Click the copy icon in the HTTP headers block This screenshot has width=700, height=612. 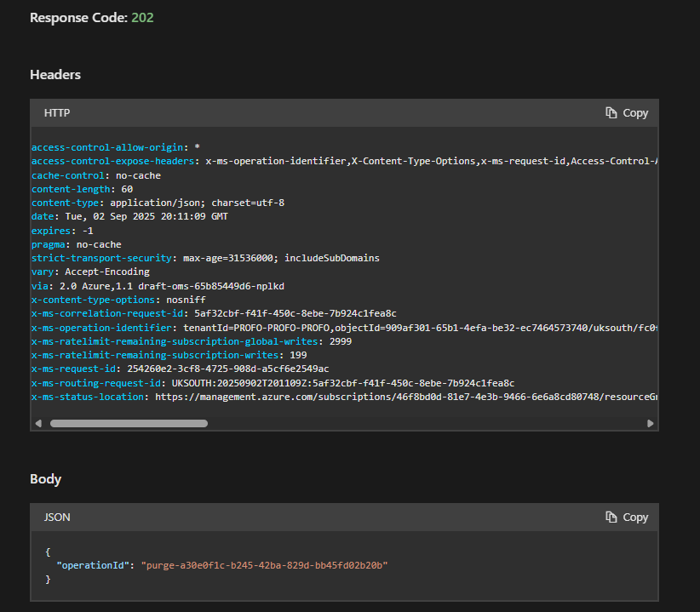(611, 113)
